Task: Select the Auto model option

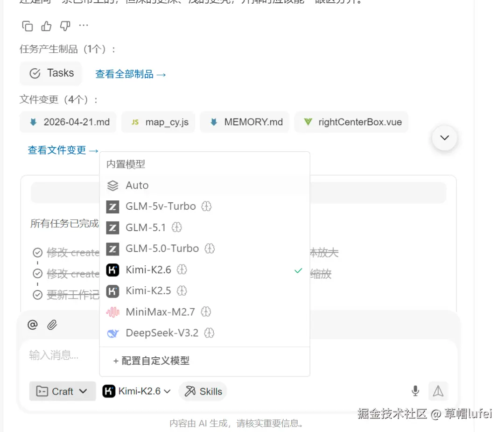Action: point(205,185)
